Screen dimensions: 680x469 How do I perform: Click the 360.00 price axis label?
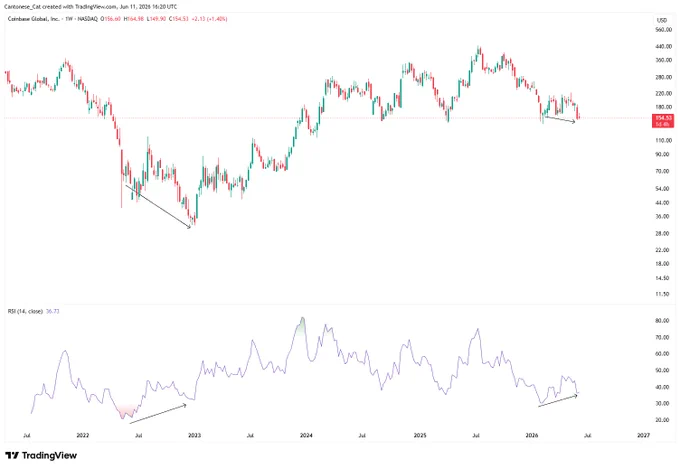coord(664,60)
